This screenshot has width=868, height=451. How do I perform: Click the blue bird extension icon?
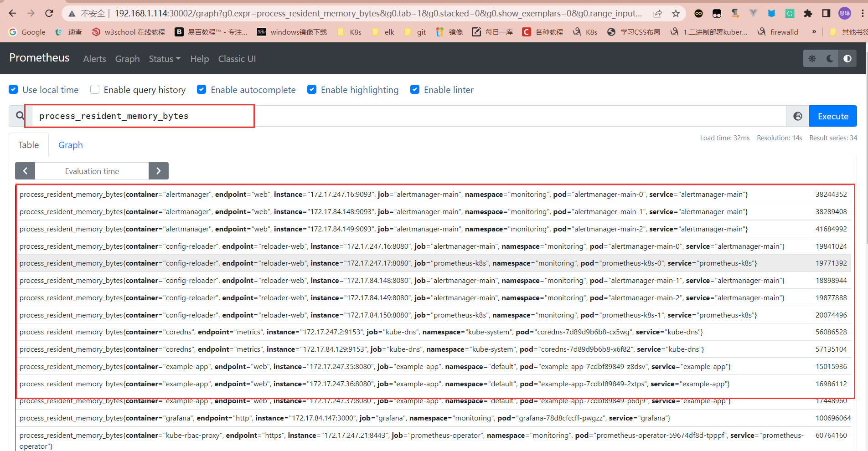click(771, 14)
